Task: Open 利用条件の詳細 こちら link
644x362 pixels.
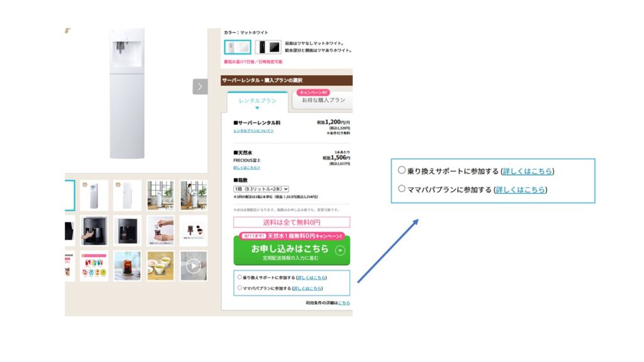Action: [344, 303]
